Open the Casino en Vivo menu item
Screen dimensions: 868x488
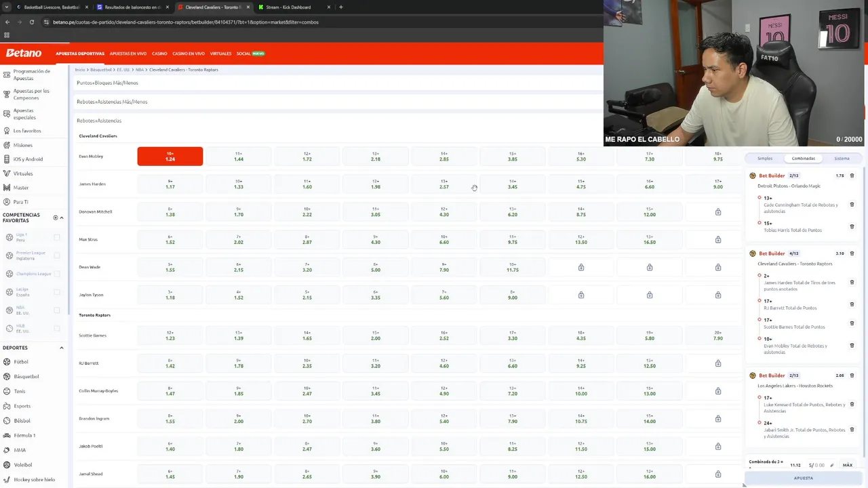(x=189, y=54)
